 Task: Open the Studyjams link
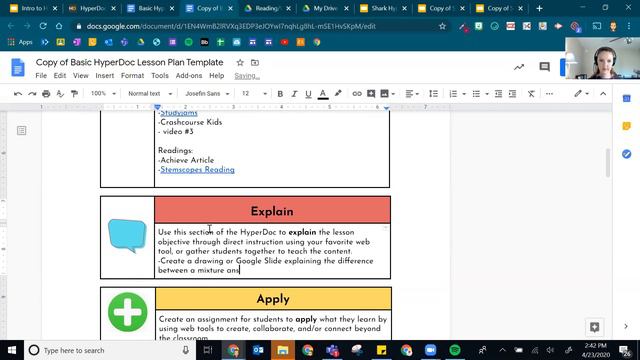179,113
